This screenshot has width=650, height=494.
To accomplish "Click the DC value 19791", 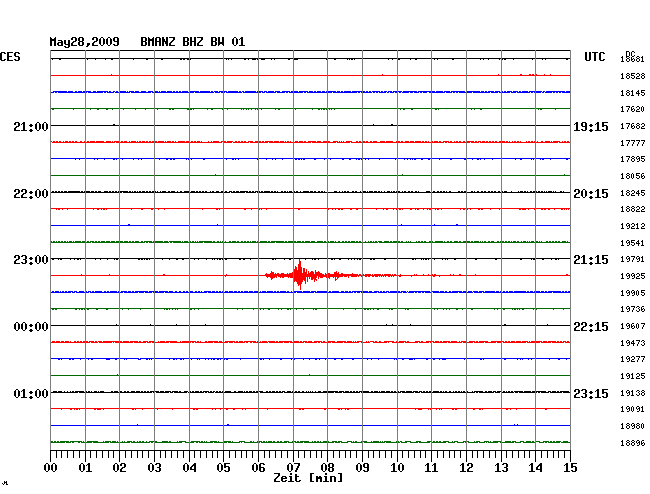I will pyautogui.click(x=633, y=259).
